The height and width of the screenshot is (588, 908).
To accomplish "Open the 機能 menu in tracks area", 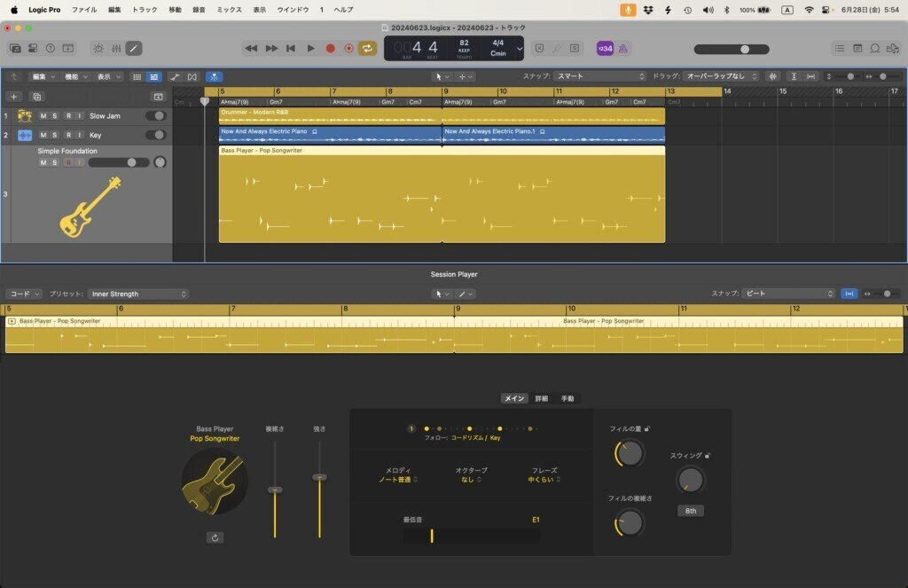I will pyautogui.click(x=75, y=77).
